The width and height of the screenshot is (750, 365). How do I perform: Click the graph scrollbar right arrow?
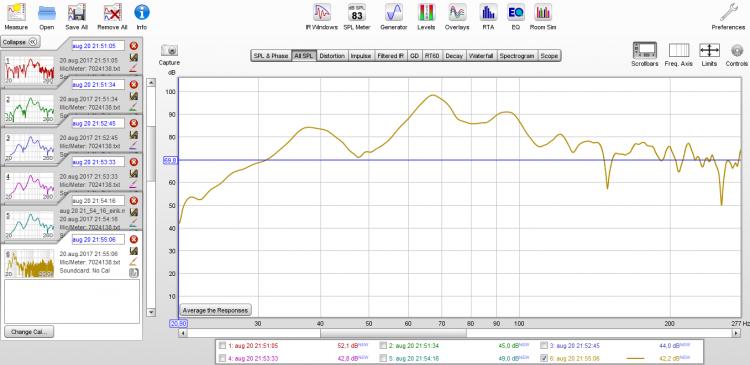(x=737, y=333)
